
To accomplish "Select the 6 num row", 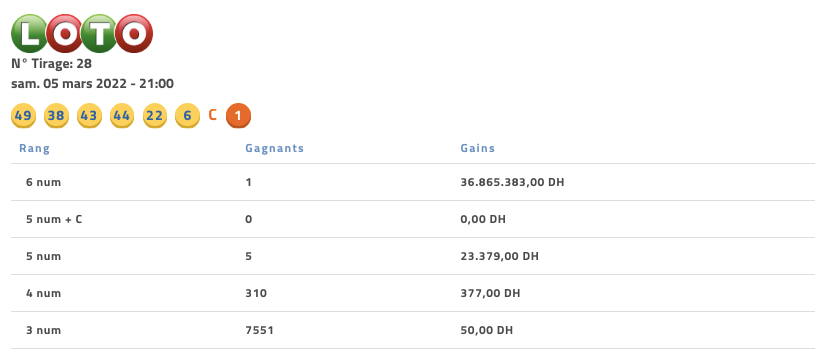I will coord(413,182).
